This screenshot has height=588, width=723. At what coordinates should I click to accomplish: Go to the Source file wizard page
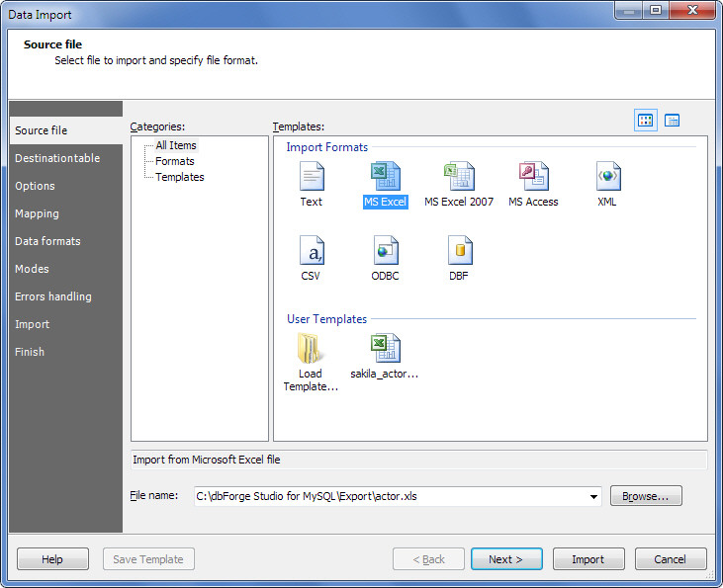[66, 130]
